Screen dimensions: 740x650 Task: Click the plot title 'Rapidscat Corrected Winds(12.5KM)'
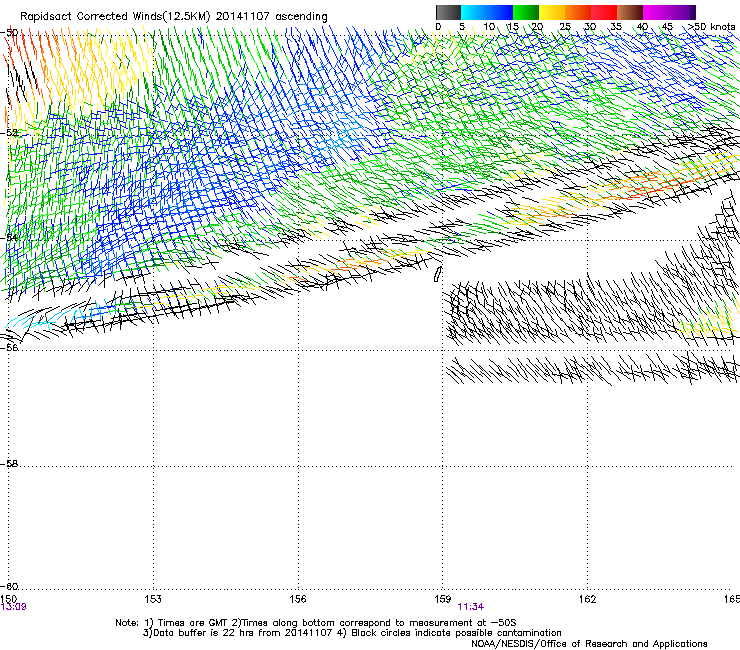115,17
